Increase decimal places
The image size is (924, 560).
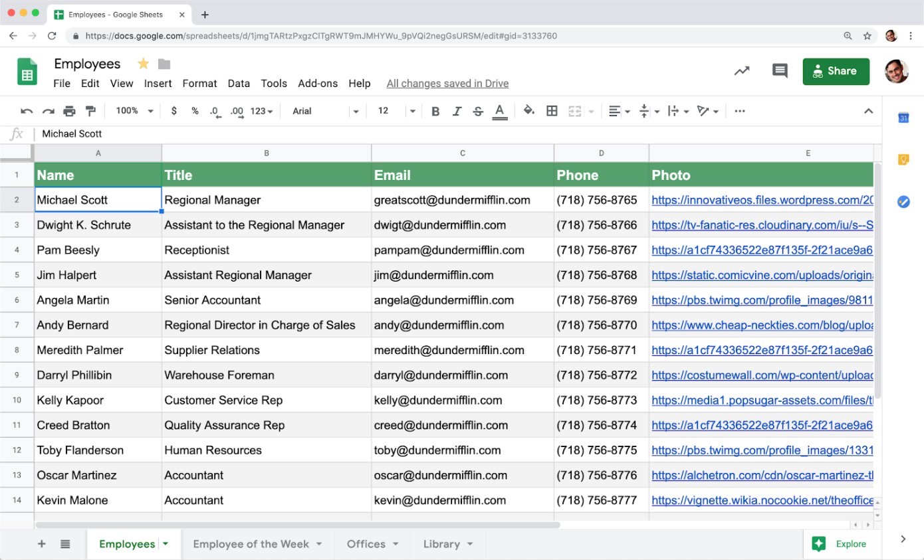click(x=237, y=112)
